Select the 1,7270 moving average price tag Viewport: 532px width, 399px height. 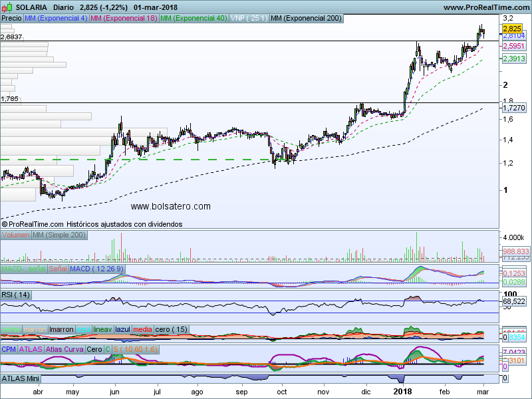[x=513, y=107]
